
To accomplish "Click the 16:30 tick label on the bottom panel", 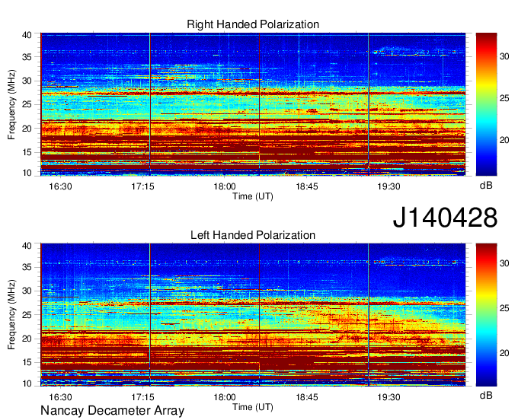I will (60, 397).
